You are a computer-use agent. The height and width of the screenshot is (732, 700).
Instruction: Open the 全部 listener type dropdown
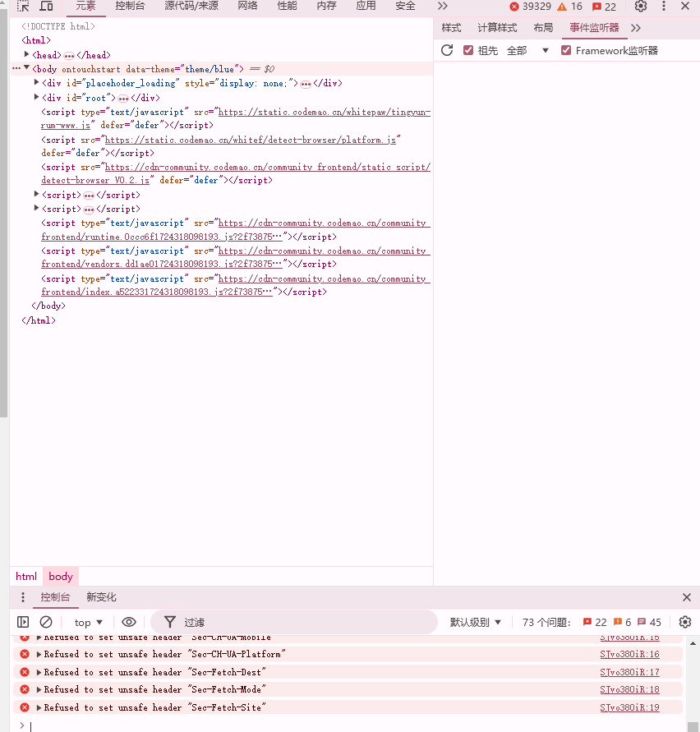coord(527,50)
